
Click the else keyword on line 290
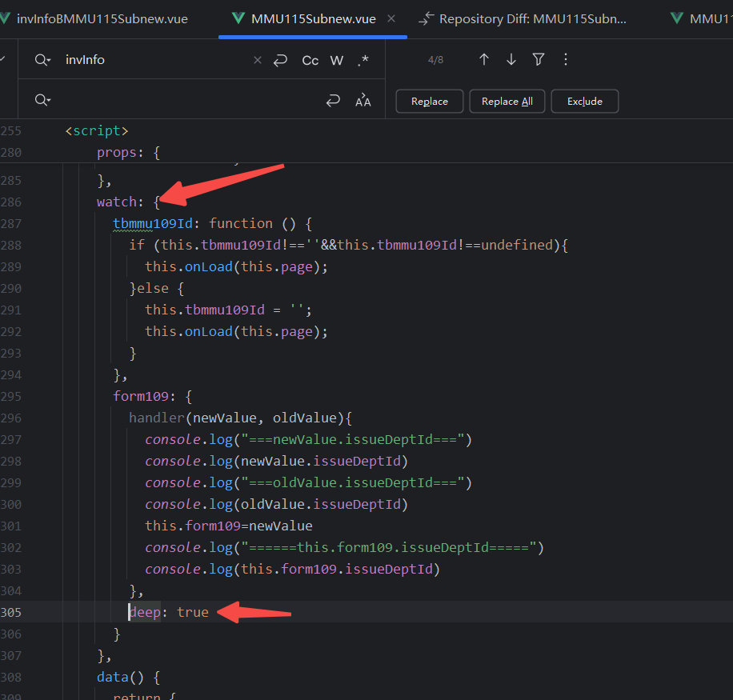[x=153, y=288]
